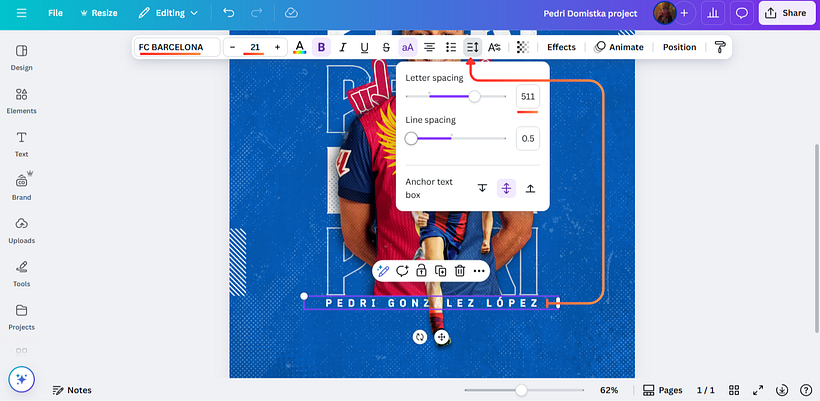Viewport: 820px width, 401px height.
Task: Open the Brand sidebar tab
Action: (x=21, y=188)
